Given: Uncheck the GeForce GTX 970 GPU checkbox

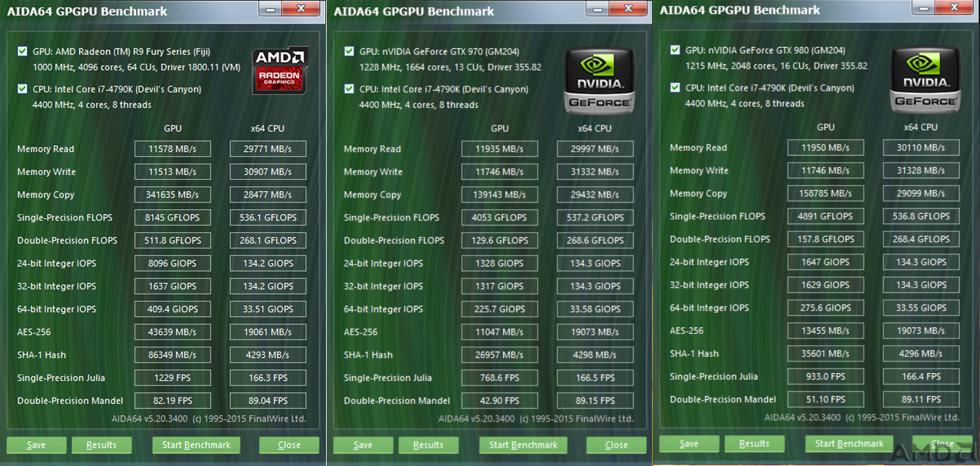Looking at the screenshot, I should pyautogui.click(x=350, y=52).
